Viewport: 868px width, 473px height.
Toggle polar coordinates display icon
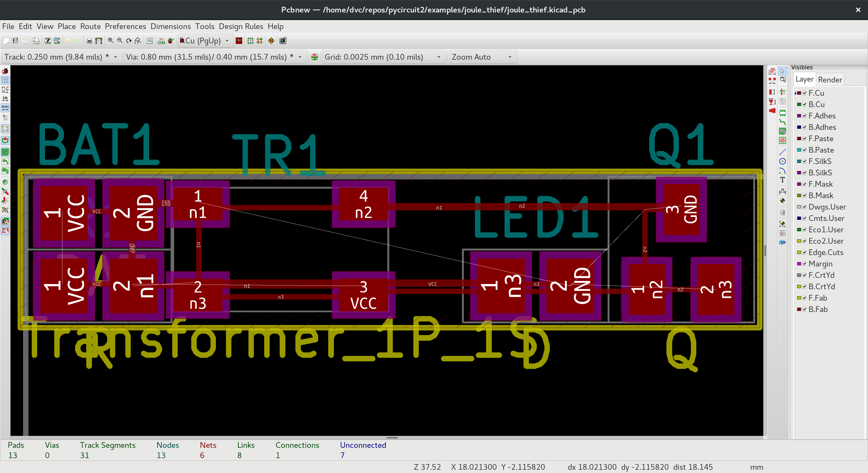click(5, 89)
